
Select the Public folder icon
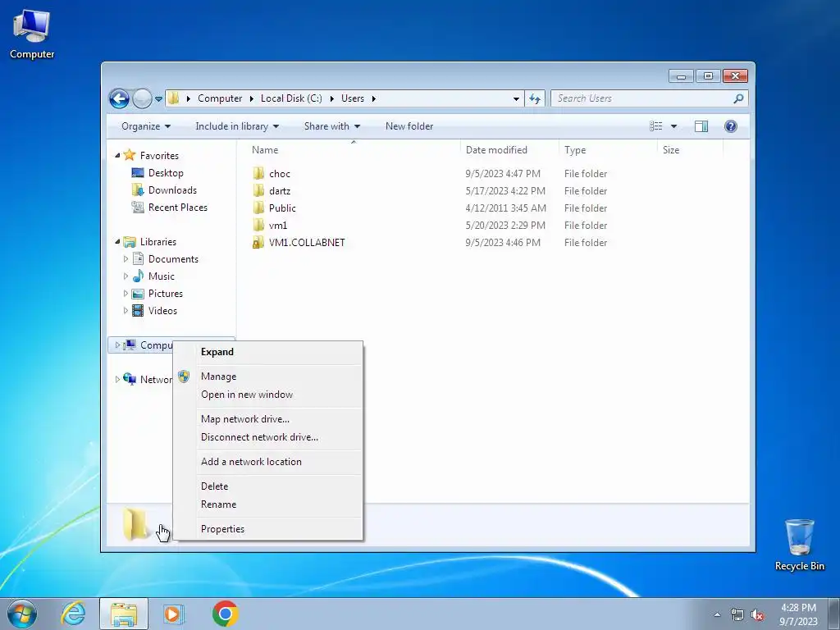(x=258, y=208)
